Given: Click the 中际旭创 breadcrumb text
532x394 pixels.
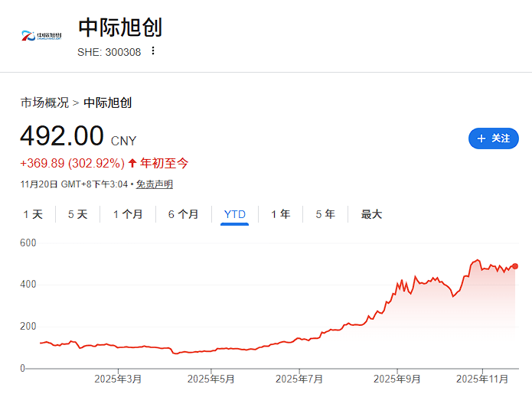Looking at the screenshot, I should point(107,103).
